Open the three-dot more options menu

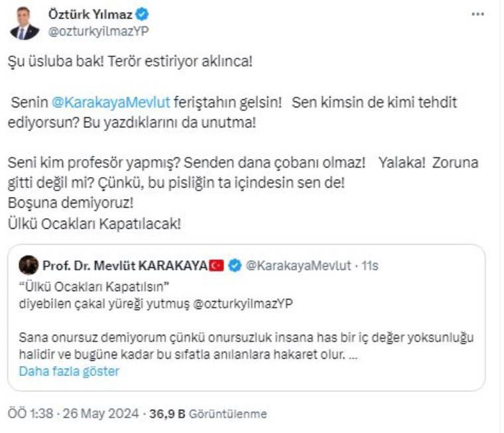coord(477,15)
